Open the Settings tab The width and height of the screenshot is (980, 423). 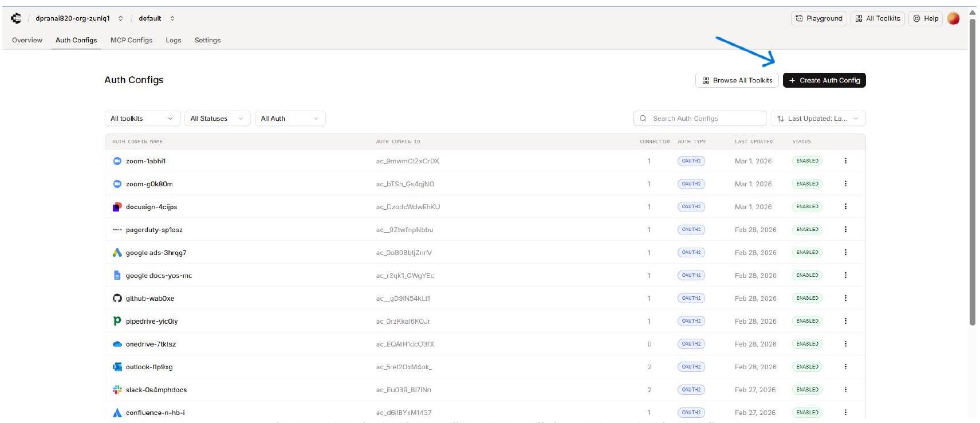pyautogui.click(x=207, y=40)
